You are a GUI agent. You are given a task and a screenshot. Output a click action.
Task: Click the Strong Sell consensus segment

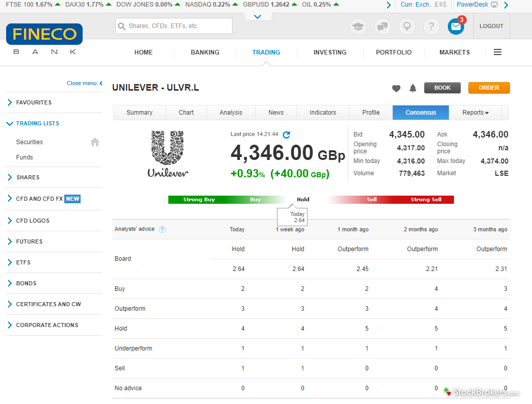pyautogui.click(x=426, y=200)
